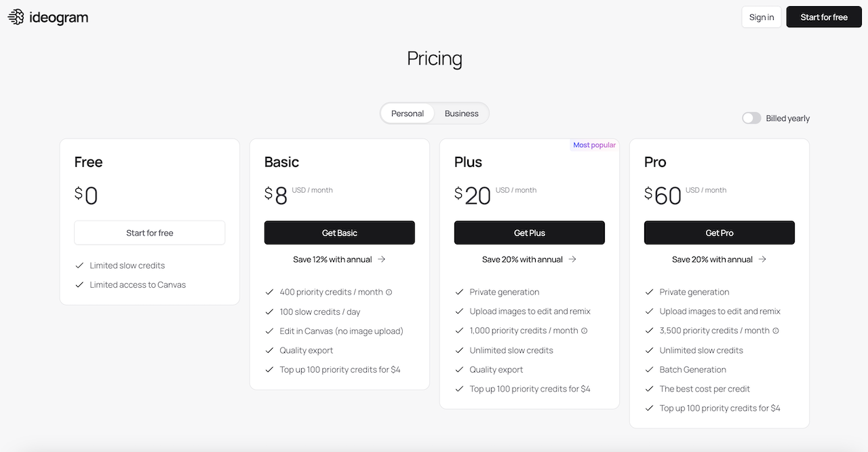Switch to the Business pricing tab
This screenshot has height=452, width=868.
pos(462,113)
